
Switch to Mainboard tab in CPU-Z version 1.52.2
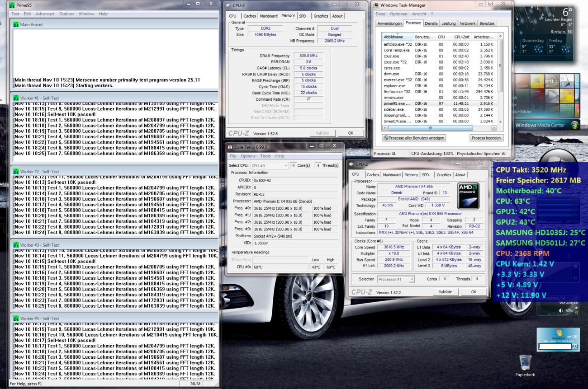coord(393,175)
